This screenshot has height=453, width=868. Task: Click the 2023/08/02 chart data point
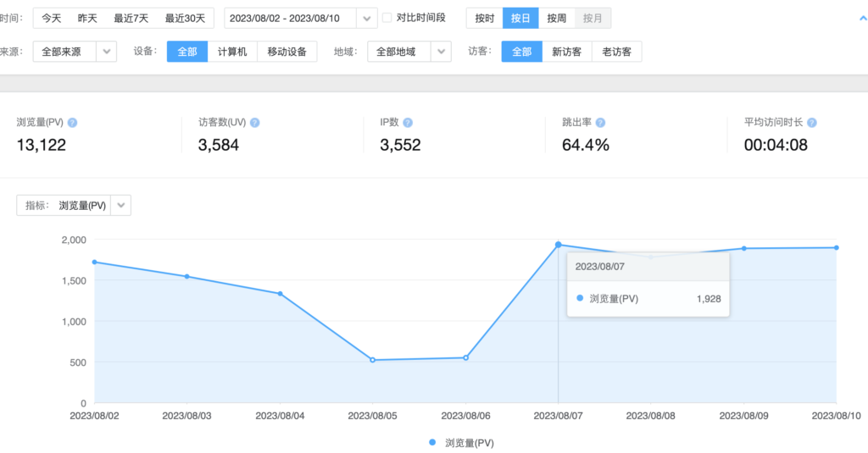95,262
